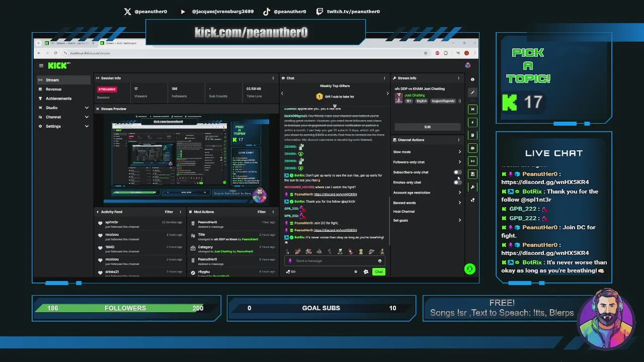Reload the browser page
Image resolution: width=644 pixels, height=362 pixels.
(x=55, y=53)
